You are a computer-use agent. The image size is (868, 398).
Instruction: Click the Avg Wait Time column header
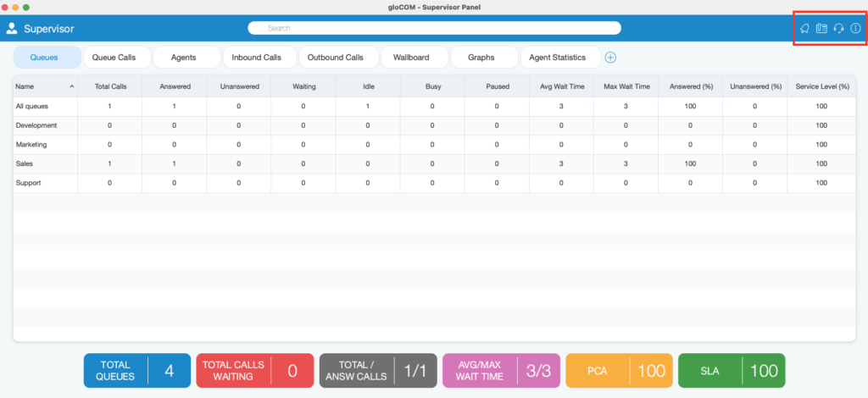coord(561,86)
